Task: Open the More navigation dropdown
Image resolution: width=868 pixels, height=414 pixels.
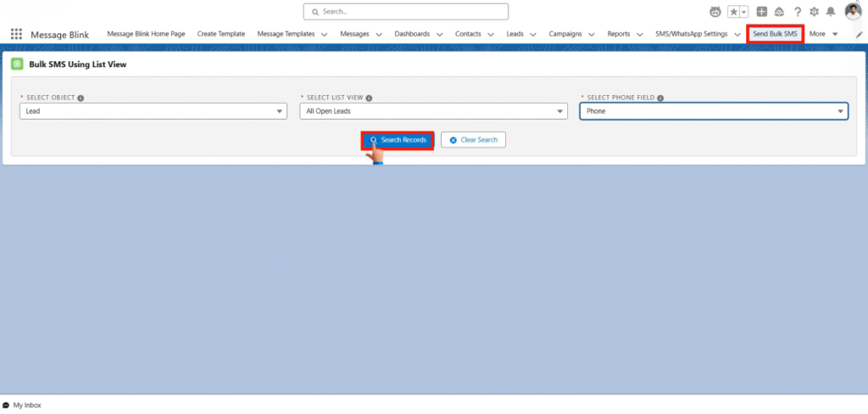Action: click(x=823, y=34)
